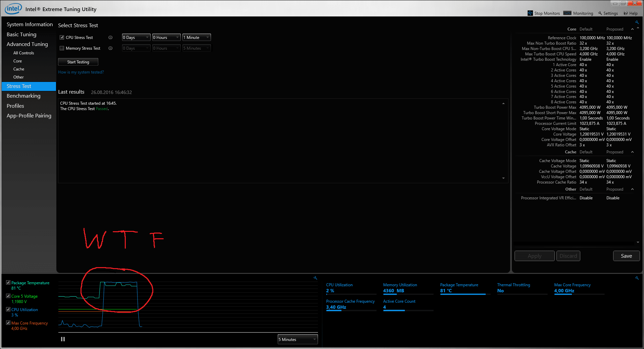The width and height of the screenshot is (644, 349).
Task: Toggle the Core 5 Voltage graph checkbox
Action: [x=8, y=296]
